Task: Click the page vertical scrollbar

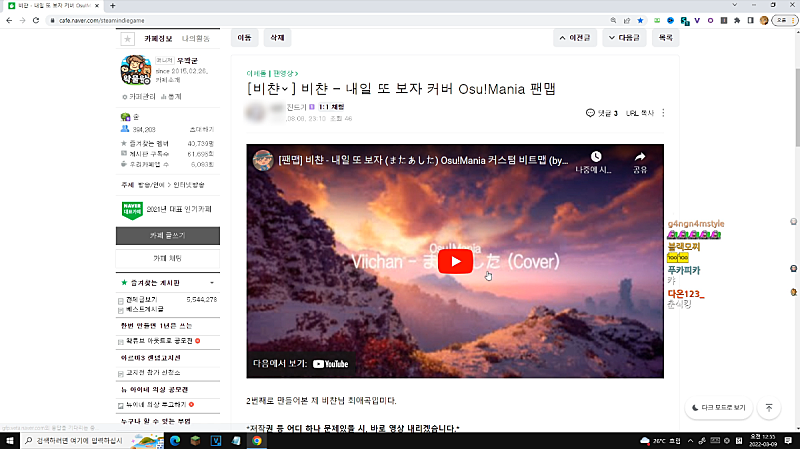Action: tap(797, 107)
